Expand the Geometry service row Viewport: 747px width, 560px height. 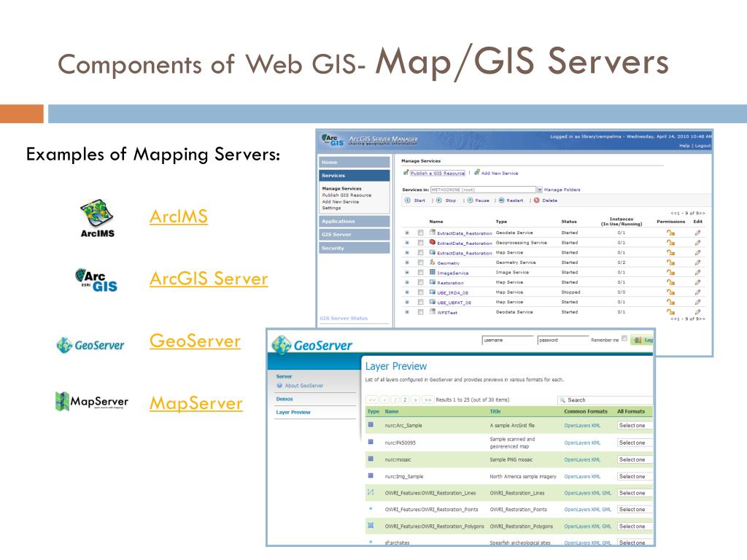[407, 262]
